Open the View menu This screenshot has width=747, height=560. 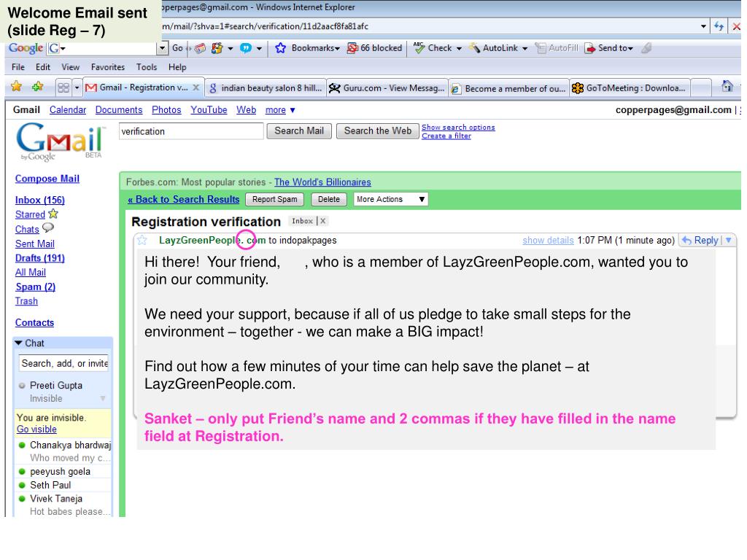click(71, 67)
